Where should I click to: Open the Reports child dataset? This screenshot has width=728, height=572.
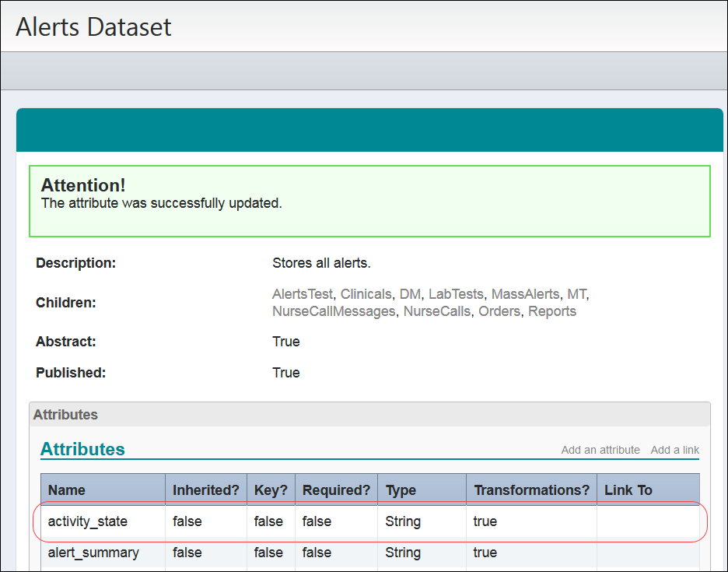tap(551, 311)
